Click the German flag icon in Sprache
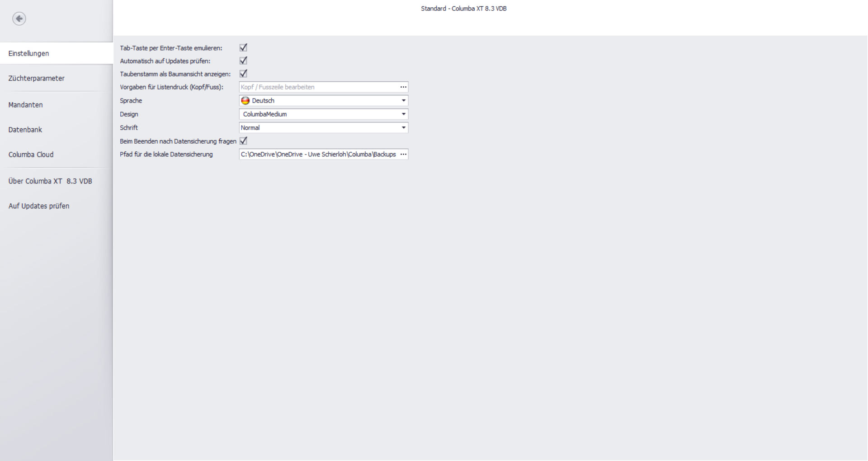868x461 pixels. tap(245, 101)
